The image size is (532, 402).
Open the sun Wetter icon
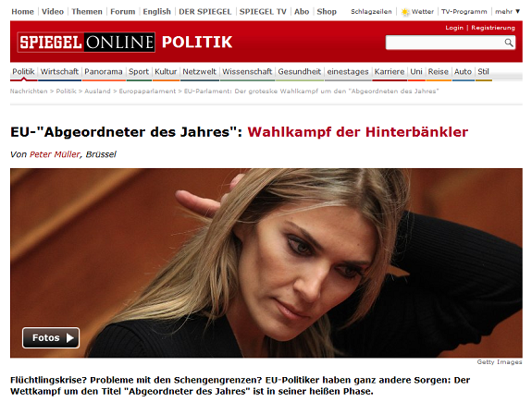pos(404,12)
